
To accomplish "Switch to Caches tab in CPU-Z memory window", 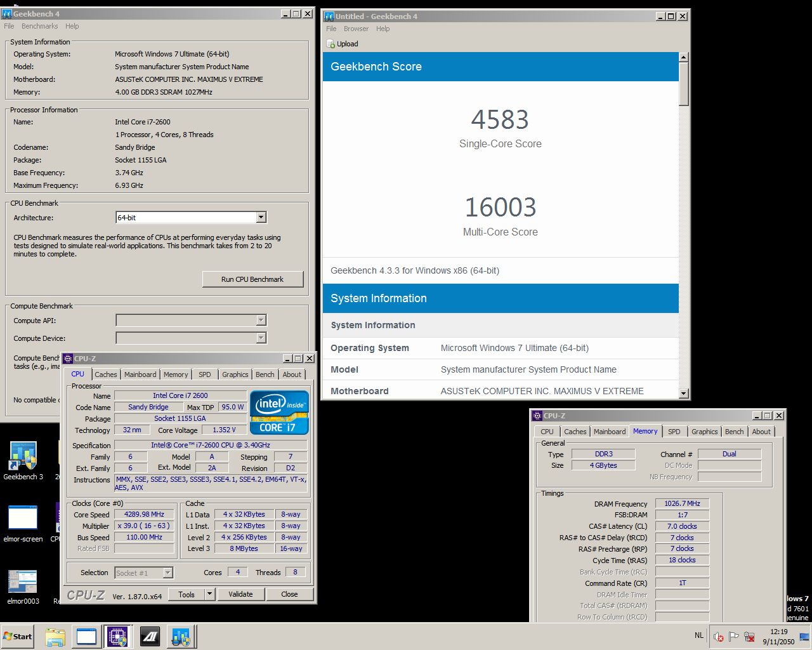I will pyautogui.click(x=575, y=432).
